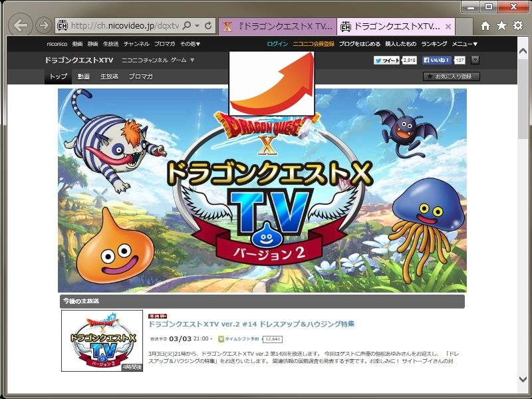Expand ニコニコチャンネル ゲーム ▼ dropdown
The width and height of the screenshot is (532, 399).
click(x=158, y=60)
